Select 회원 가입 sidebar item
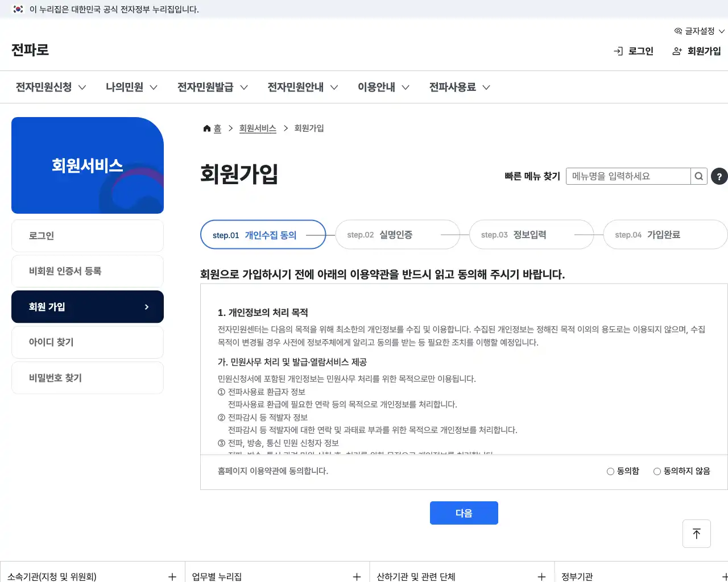This screenshot has height=582, width=728. click(x=88, y=307)
